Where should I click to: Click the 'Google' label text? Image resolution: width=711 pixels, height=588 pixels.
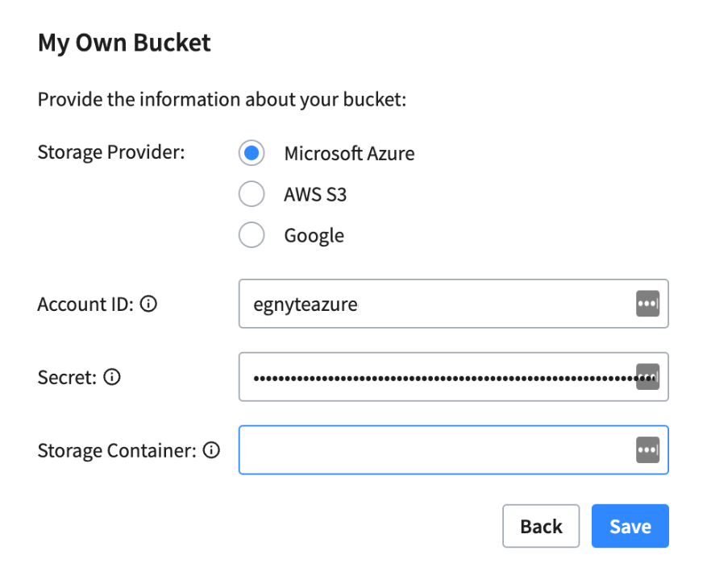314,236
